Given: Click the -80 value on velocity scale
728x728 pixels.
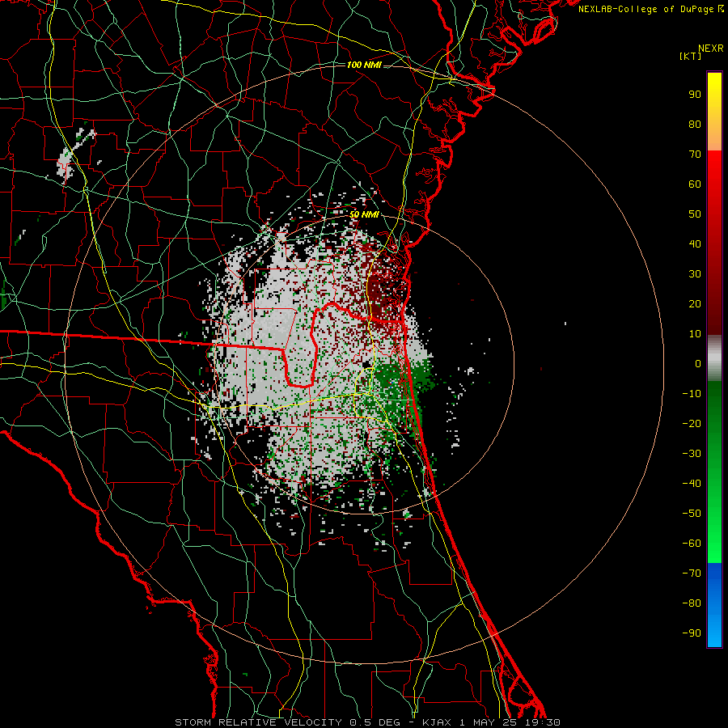Looking at the screenshot, I should (x=692, y=603).
